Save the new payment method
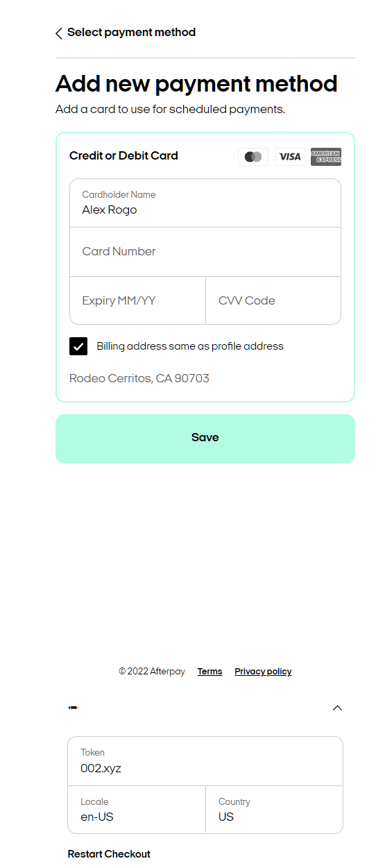385x868 pixels. pos(205,439)
